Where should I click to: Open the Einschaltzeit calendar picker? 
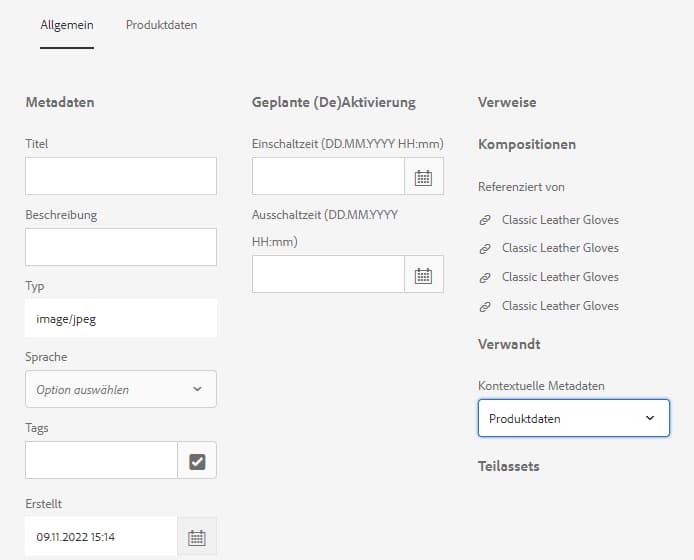click(x=423, y=177)
